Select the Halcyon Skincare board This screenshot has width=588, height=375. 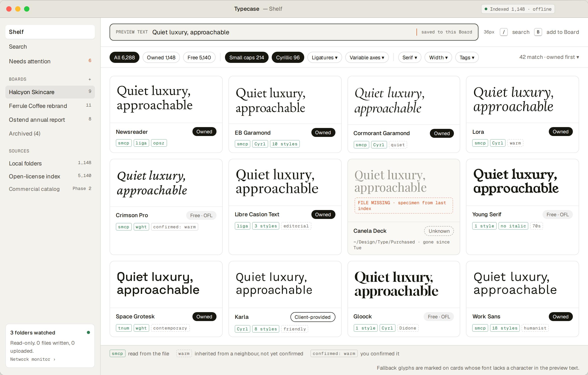coord(50,92)
